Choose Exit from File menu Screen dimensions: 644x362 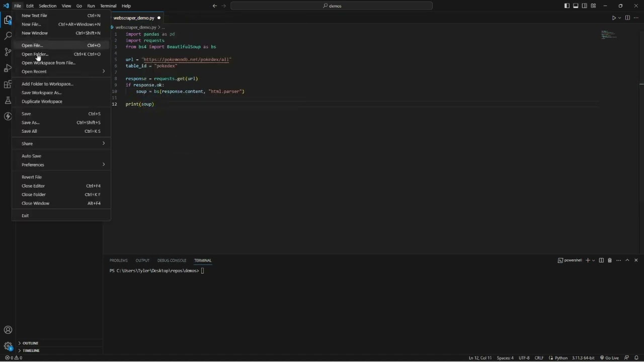(x=61, y=216)
